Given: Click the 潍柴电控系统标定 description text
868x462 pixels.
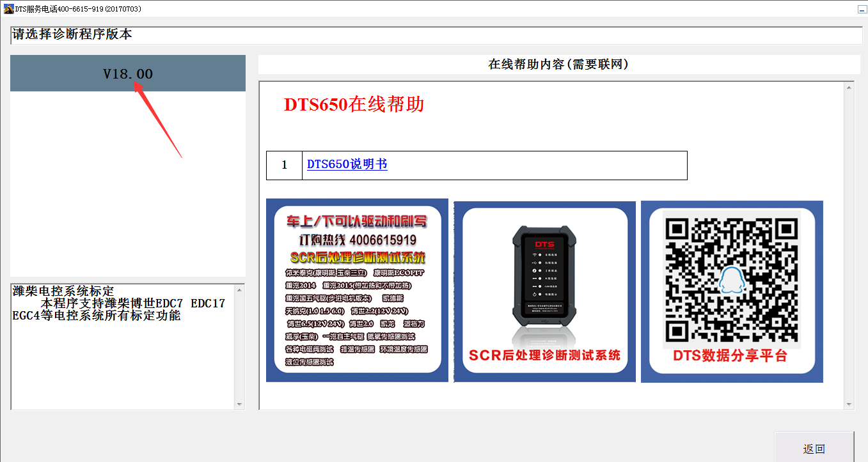Looking at the screenshot, I should (x=63, y=291).
